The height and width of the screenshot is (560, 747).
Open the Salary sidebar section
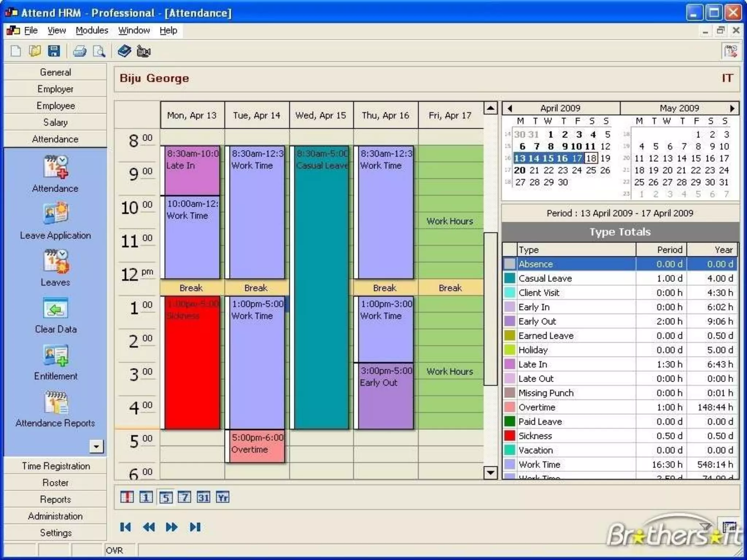[x=55, y=122]
